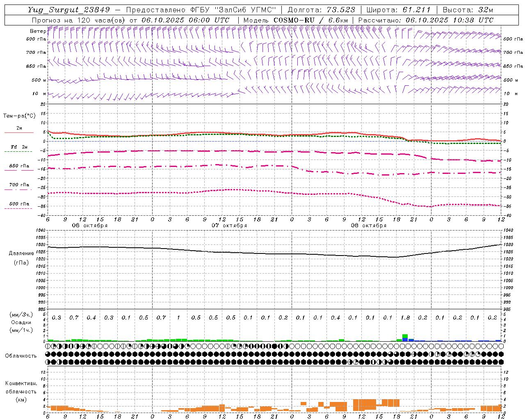Click the Долгота: 73.523 value
This screenshot has width=525, height=420.
(x=322, y=10)
